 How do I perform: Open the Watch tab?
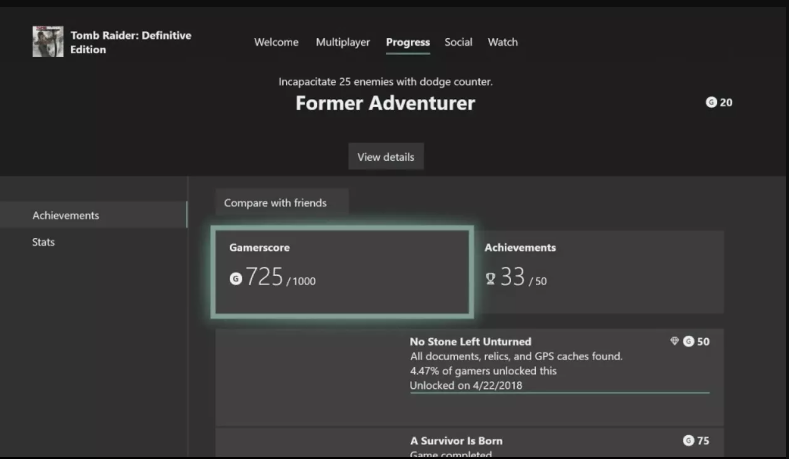pos(503,42)
